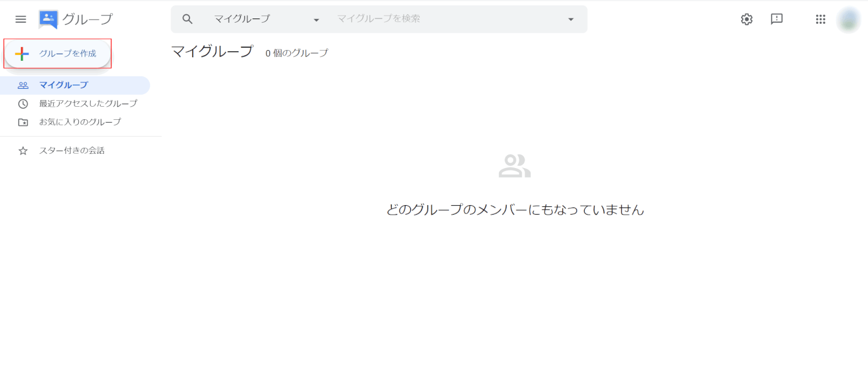
Task: Click the search magnifier icon
Action: pyautogui.click(x=188, y=19)
